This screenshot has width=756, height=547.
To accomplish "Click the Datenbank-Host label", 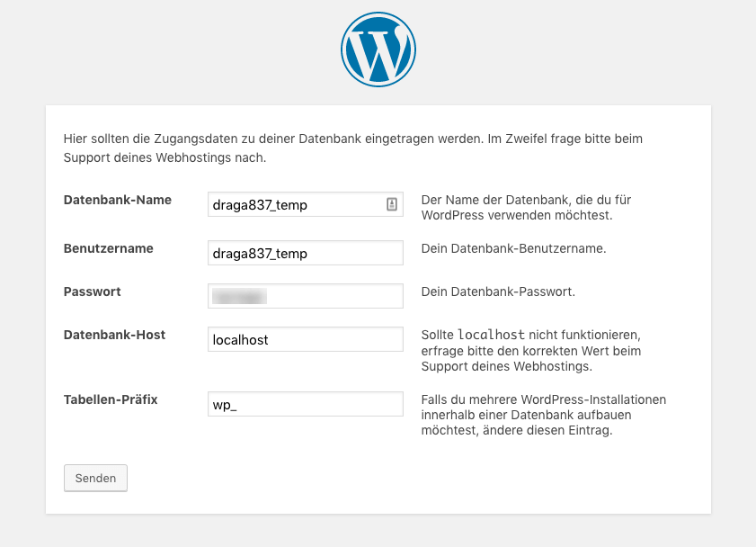I will tap(114, 335).
